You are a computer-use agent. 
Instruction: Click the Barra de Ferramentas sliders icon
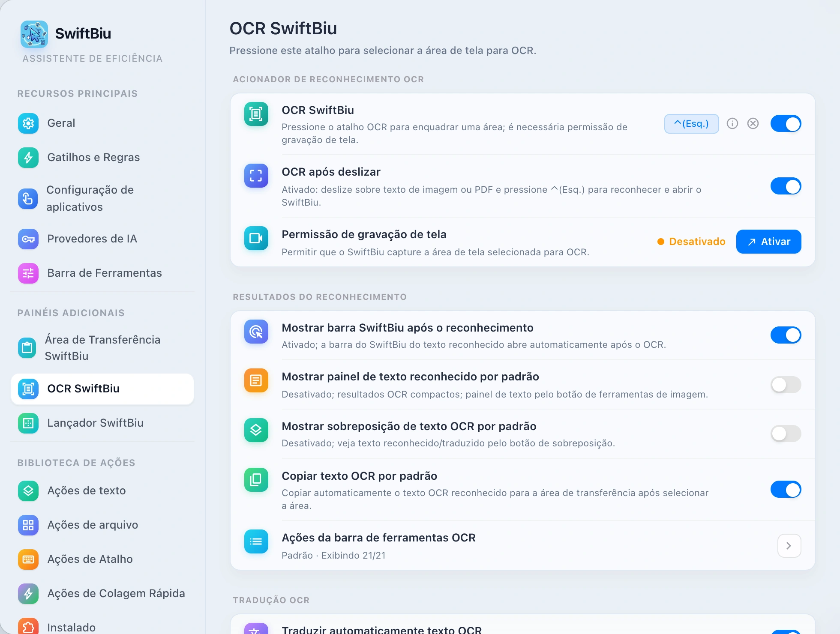pyautogui.click(x=28, y=273)
